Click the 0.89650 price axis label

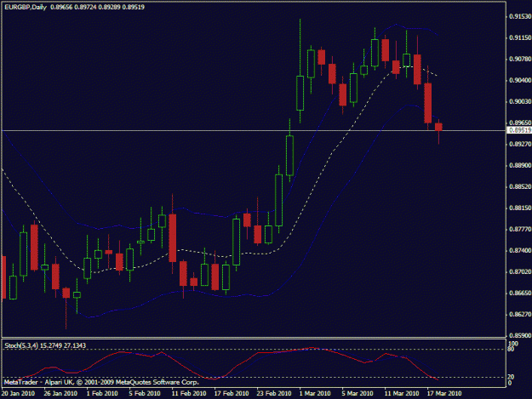click(x=520, y=123)
